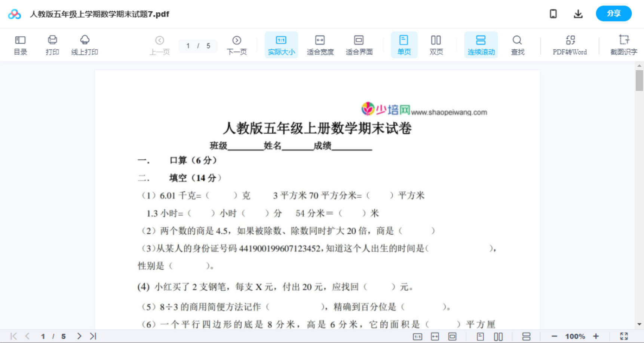Screen dimensions: 644x343
Task: Select 适合界面 fit-to-page zoom
Action: [359, 45]
